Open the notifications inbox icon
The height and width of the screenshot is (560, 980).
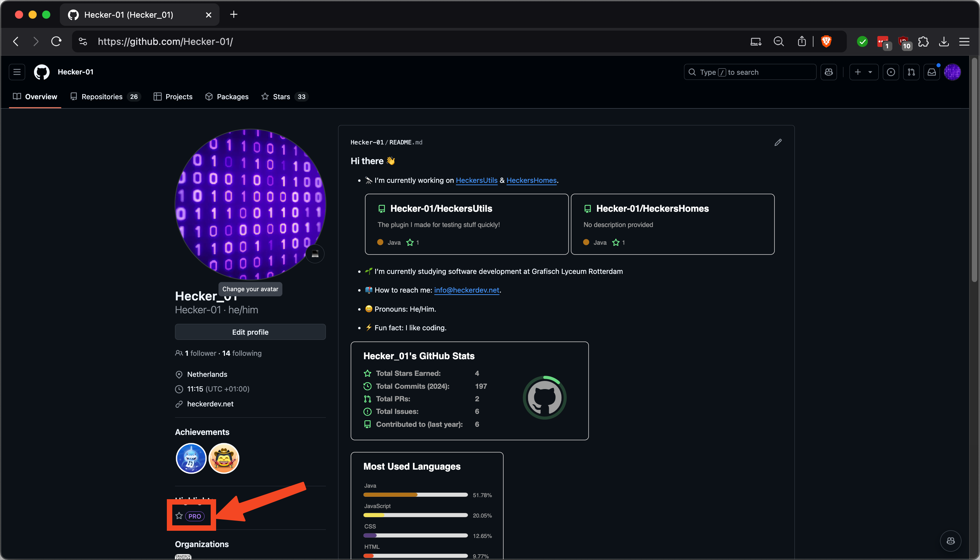pos(931,72)
